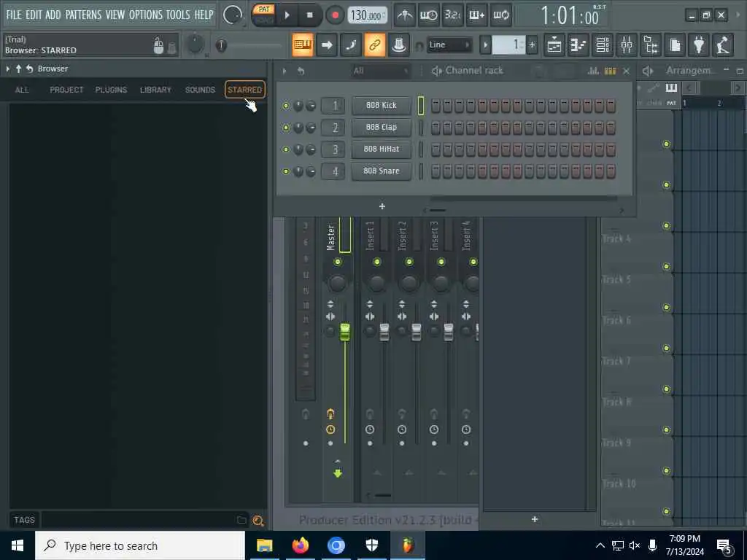Mute Insert 2 in the mixer
Viewport: 747px width, 560px height.
coord(409,262)
